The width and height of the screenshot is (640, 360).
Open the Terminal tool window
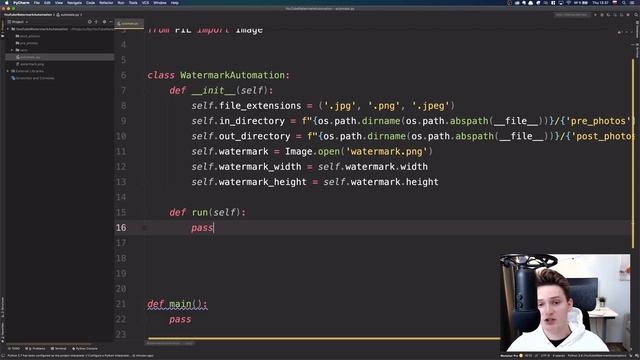[x=58, y=349]
